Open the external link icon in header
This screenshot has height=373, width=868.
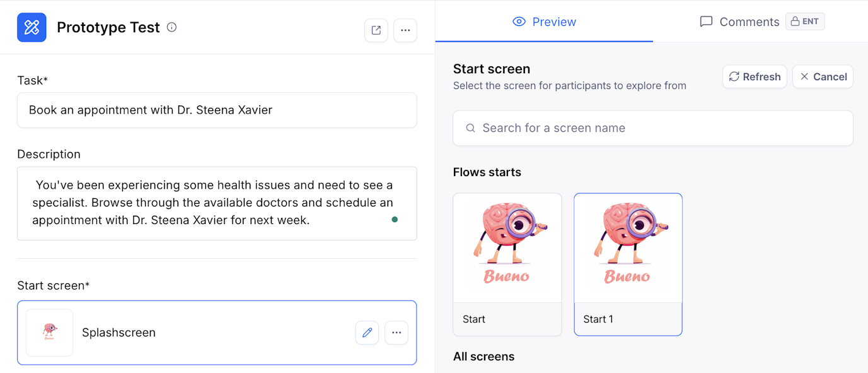tap(376, 30)
